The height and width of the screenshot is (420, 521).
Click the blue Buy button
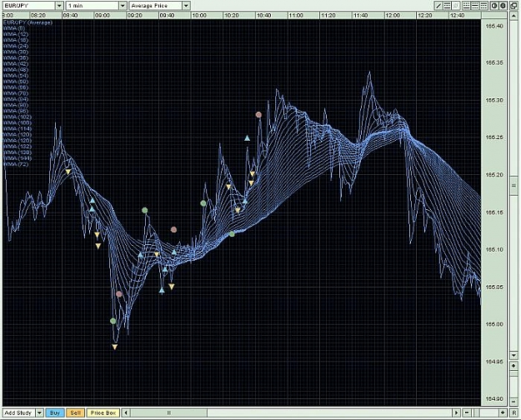[x=54, y=413]
